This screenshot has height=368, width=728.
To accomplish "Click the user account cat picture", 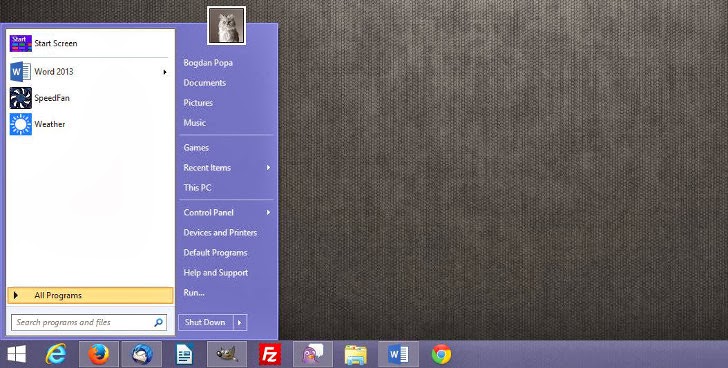I will pos(226,26).
